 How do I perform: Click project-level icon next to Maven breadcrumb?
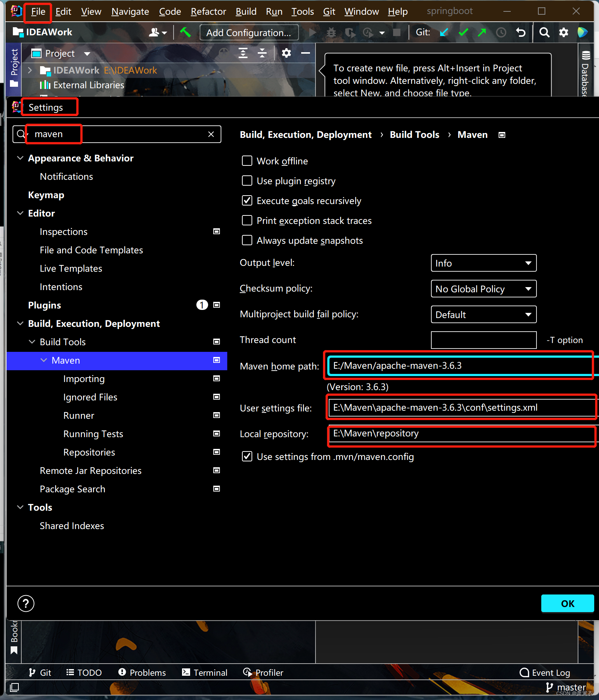point(502,135)
